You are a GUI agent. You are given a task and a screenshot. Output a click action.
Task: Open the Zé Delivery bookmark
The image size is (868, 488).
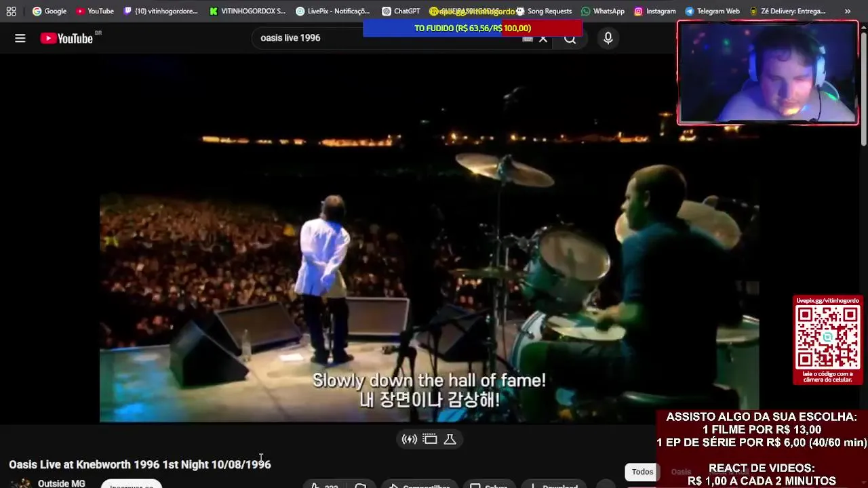787,11
